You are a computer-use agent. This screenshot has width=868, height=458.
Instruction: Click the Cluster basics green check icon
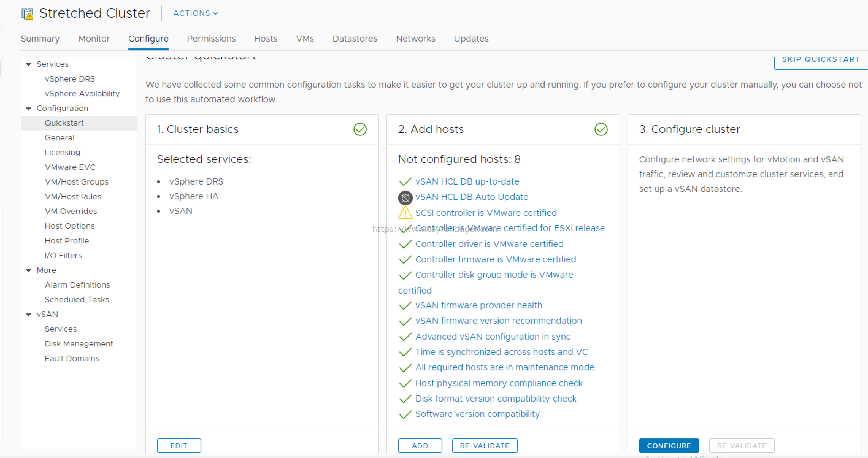click(360, 129)
